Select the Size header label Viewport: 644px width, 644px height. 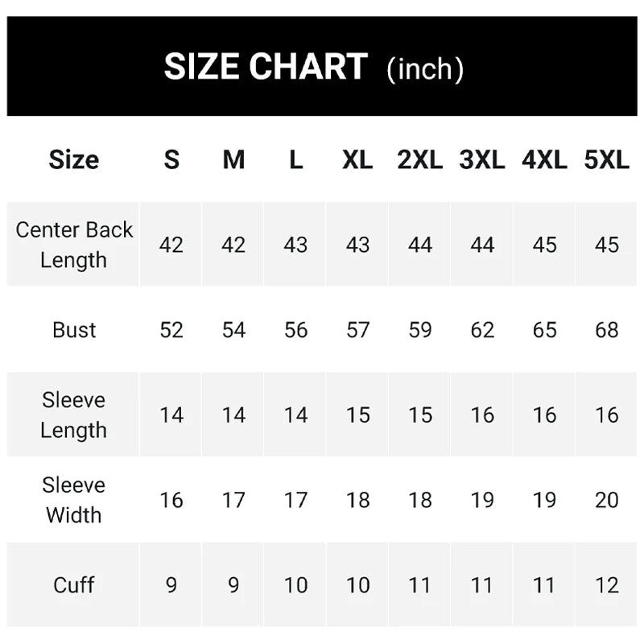73,159
